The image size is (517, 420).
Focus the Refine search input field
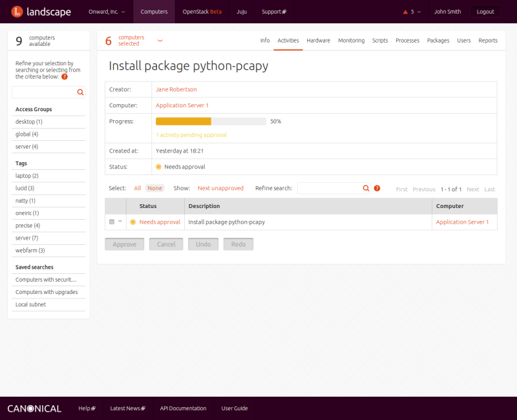coord(328,189)
